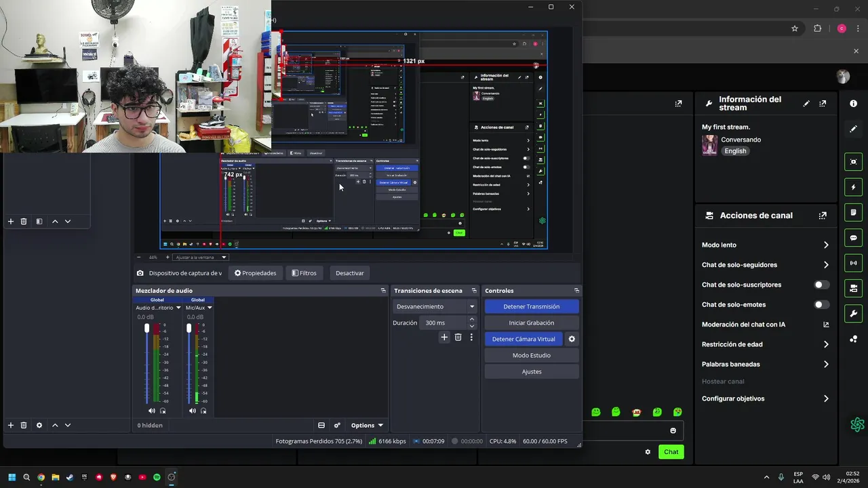868x488 pixels.
Task: Open Modo Estudio
Action: point(532,355)
